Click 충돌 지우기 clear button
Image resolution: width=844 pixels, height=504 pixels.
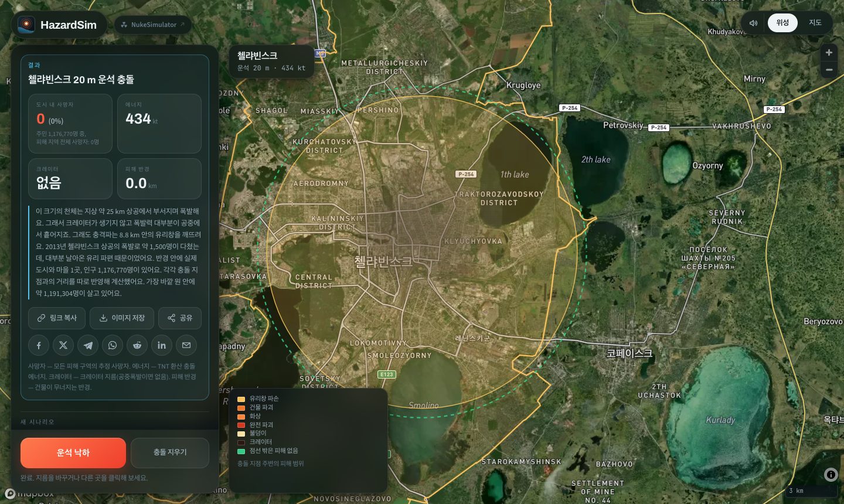coord(170,452)
